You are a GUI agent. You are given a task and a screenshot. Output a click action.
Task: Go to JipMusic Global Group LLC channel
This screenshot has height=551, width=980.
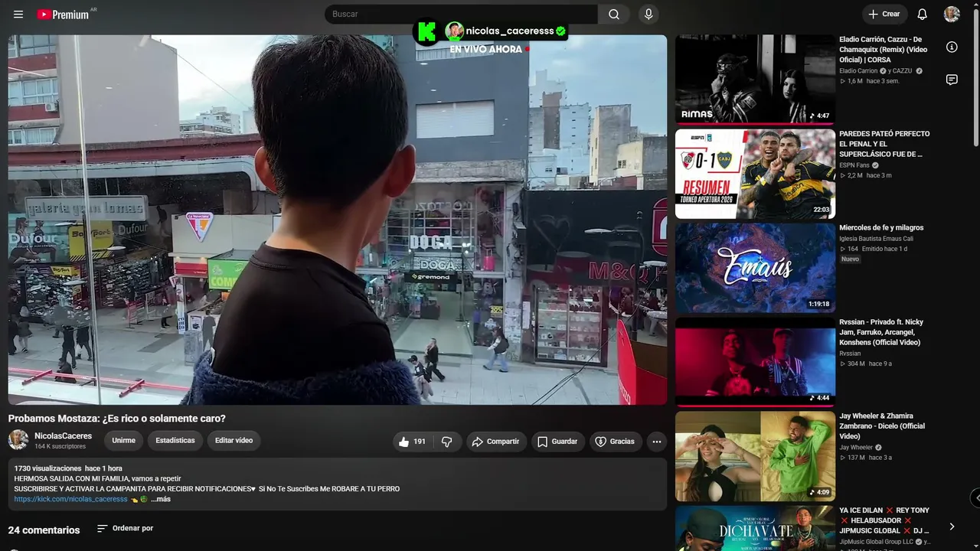click(x=876, y=542)
